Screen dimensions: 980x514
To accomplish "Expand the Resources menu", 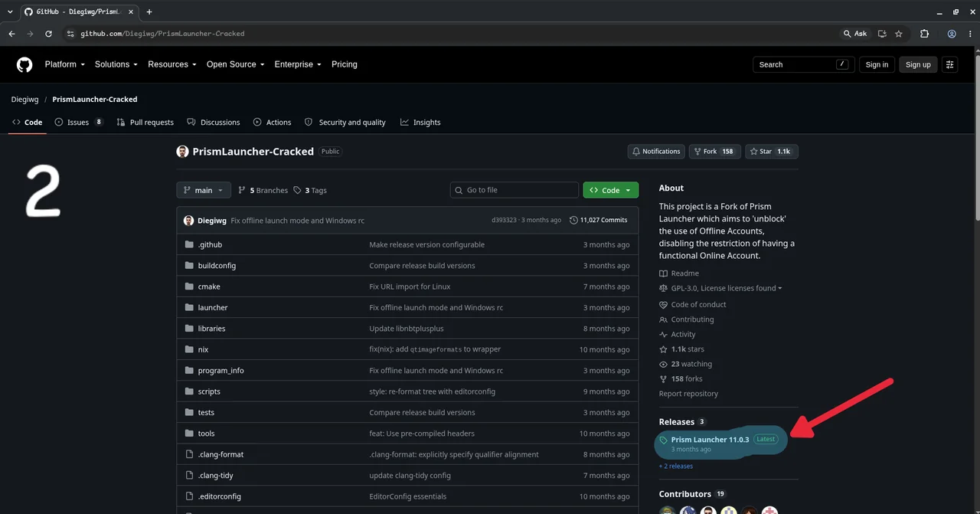I will pos(172,64).
